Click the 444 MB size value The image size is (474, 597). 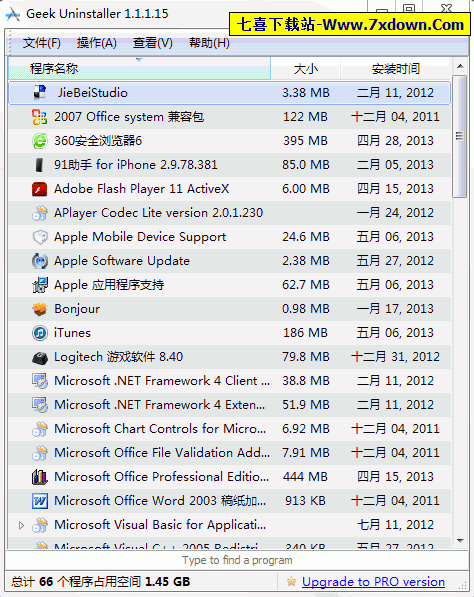pyautogui.click(x=305, y=476)
